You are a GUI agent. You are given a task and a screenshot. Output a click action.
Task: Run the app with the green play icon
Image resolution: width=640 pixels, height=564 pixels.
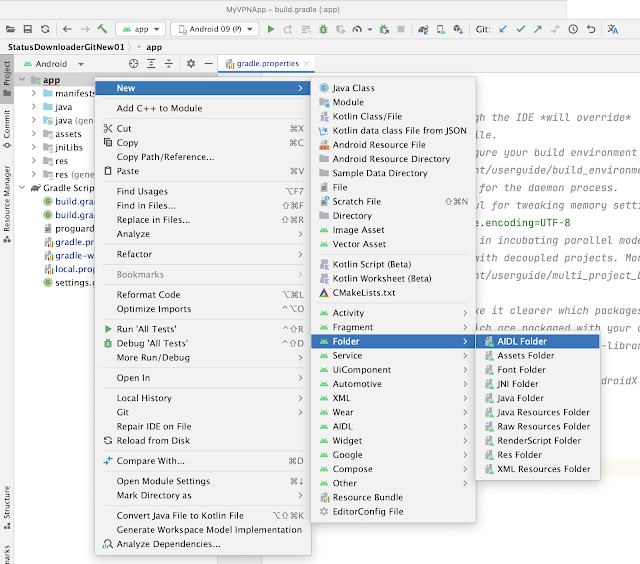click(271, 29)
